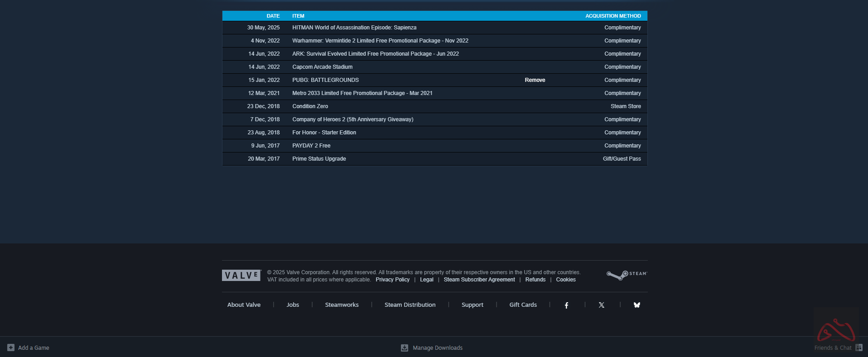Remove PUBG: BATTLEGROUNDS license
868x357 pixels.
pyautogui.click(x=535, y=80)
